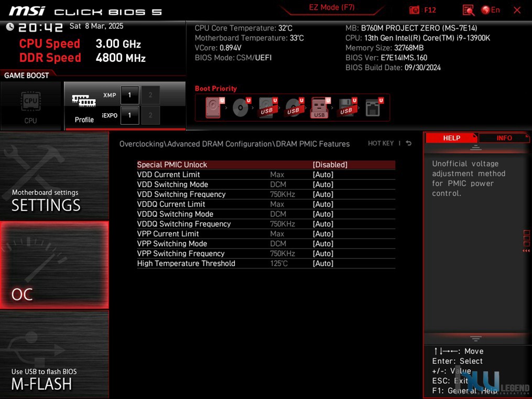Open the VPP Current Limit [Auto] value
Image resolution: width=532 pixels, height=399 pixels.
(x=323, y=233)
